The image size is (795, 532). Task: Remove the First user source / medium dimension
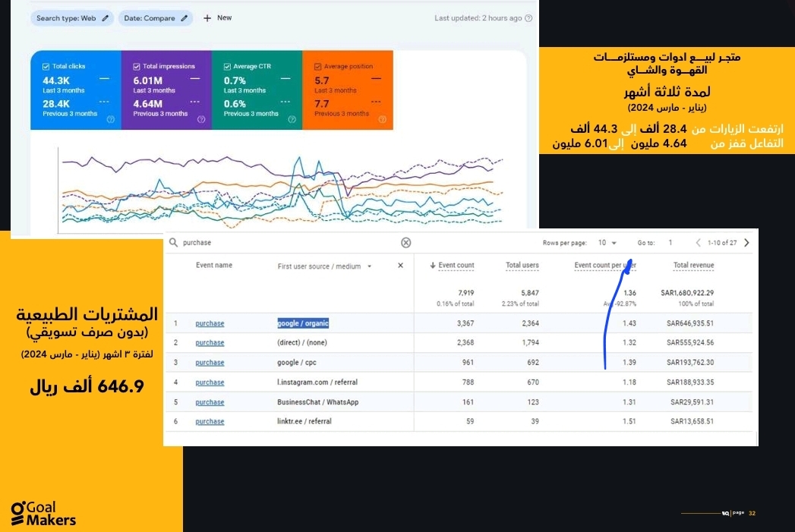coord(401,266)
